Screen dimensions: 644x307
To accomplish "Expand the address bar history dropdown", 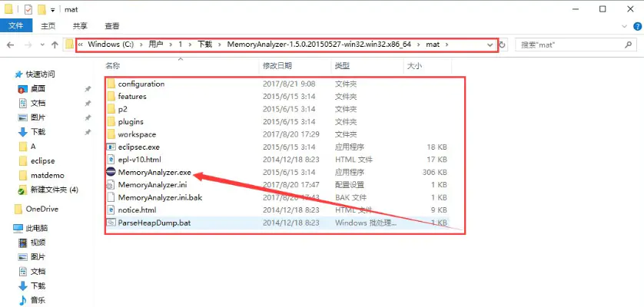I will coord(490,45).
